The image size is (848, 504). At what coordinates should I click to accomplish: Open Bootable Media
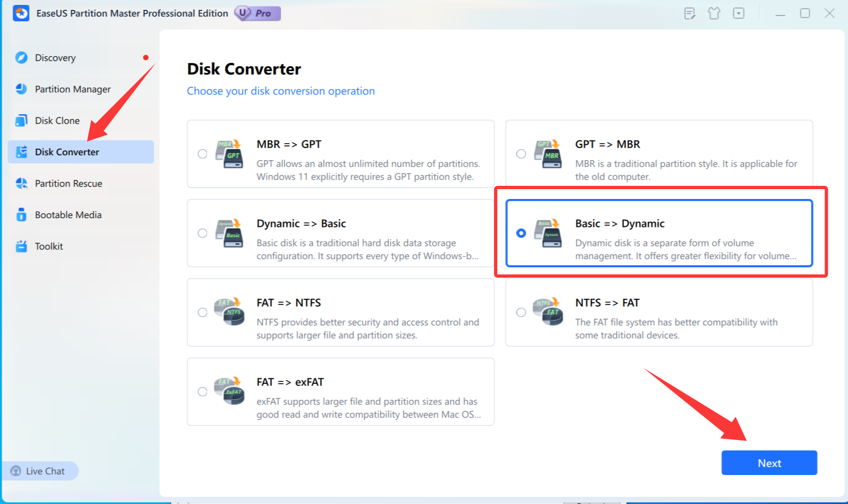click(81, 214)
